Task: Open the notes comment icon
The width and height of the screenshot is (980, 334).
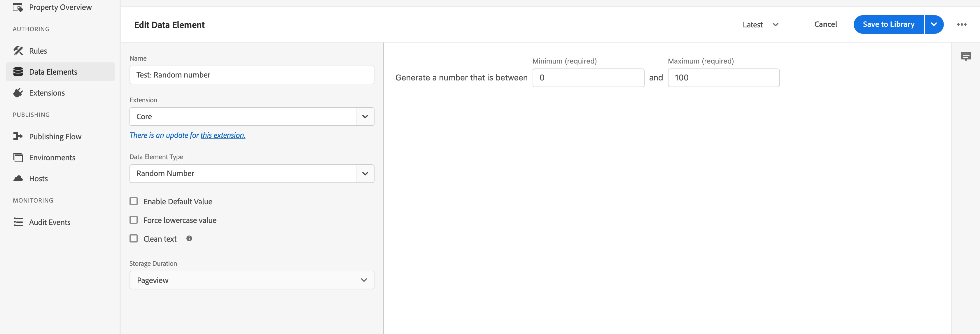Action: [965, 57]
